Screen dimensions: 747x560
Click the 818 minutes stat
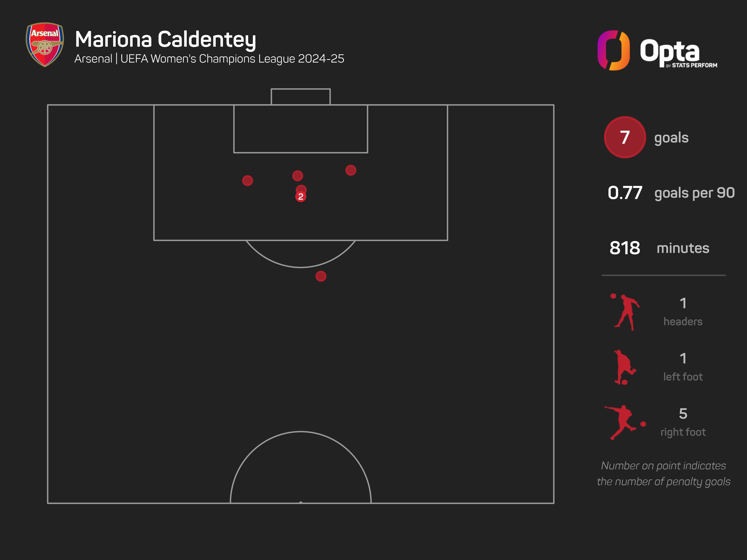click(659, 248)
